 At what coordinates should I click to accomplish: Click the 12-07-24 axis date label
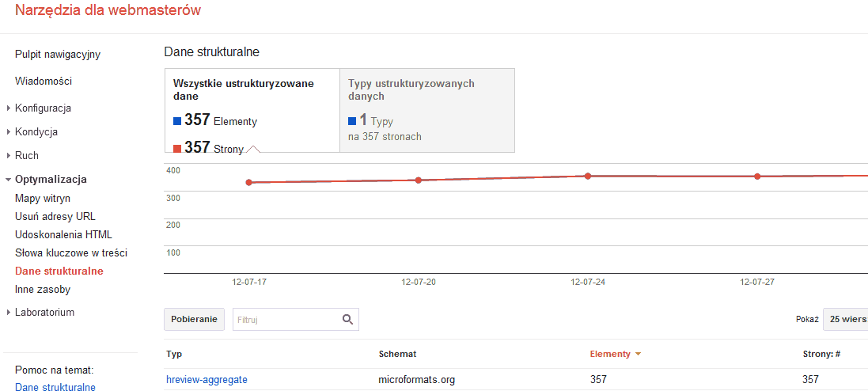(588, 282)
